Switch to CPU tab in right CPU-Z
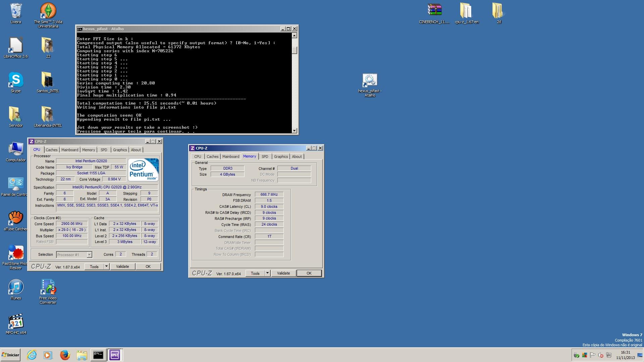 (198, 157)
